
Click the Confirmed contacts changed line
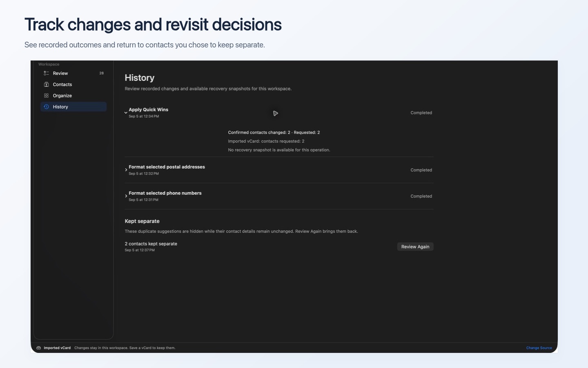274,132
